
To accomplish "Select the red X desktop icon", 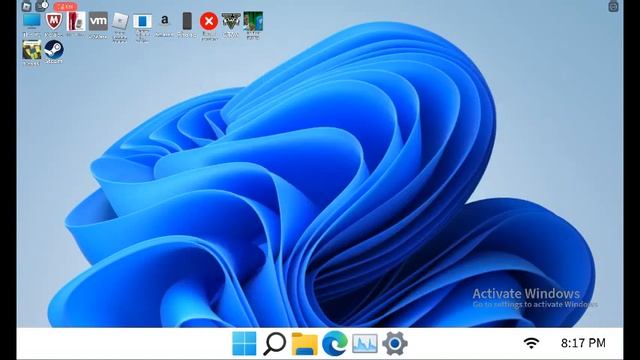I will 209,21.
